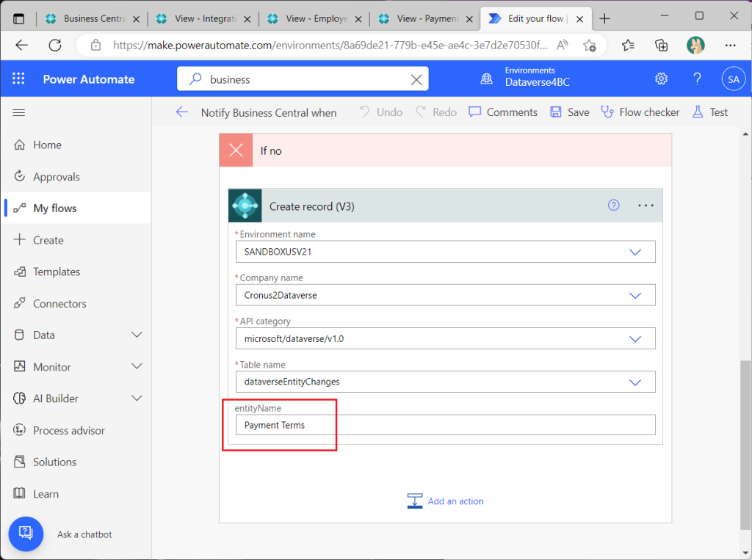Viewport: 752px width, 560px height.
Task: Add this page to favorites star
Action: pyautogui.click(x=590, y=46)
